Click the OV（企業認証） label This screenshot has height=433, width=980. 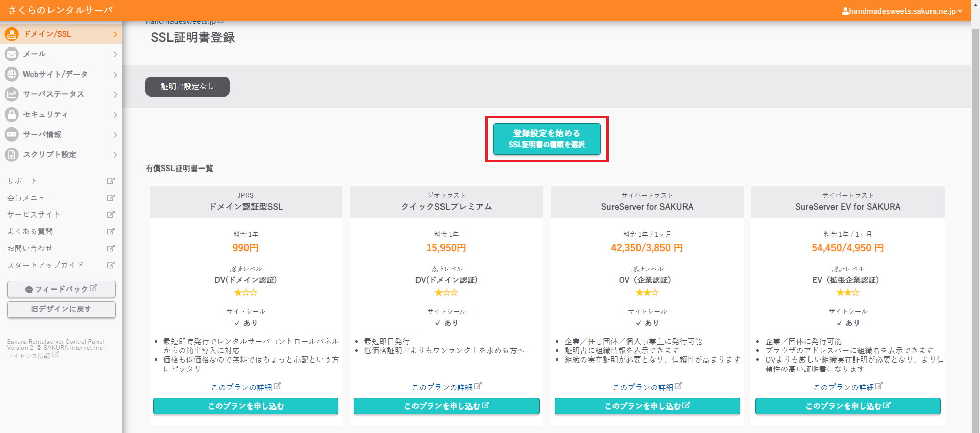(x=647, y=280)
